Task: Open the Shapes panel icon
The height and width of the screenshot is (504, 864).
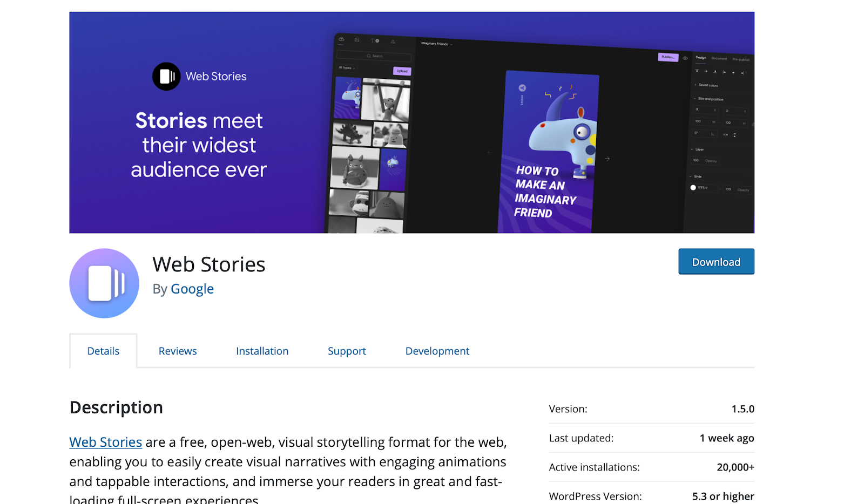Action: tap(393, 42)
